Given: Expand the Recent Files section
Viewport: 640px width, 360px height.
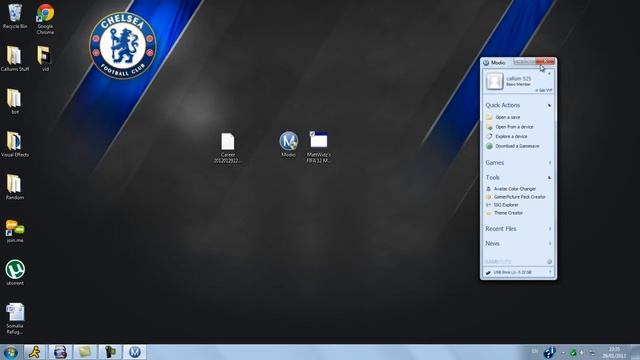Looking at the screenshot, I should (550, 229).
